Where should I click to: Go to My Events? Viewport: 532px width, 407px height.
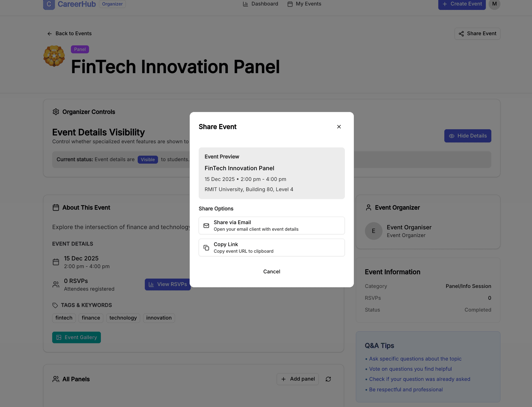point(304,4)
